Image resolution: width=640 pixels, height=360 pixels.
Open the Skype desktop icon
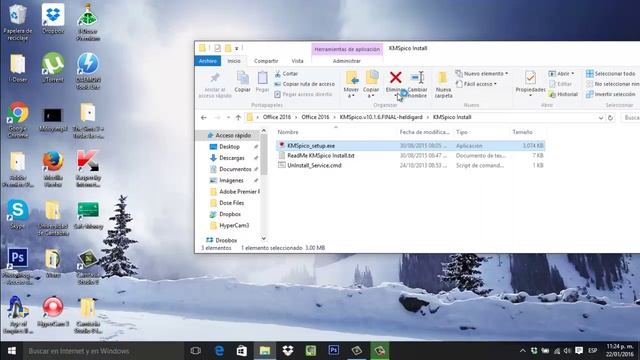(x=17, y=214)
